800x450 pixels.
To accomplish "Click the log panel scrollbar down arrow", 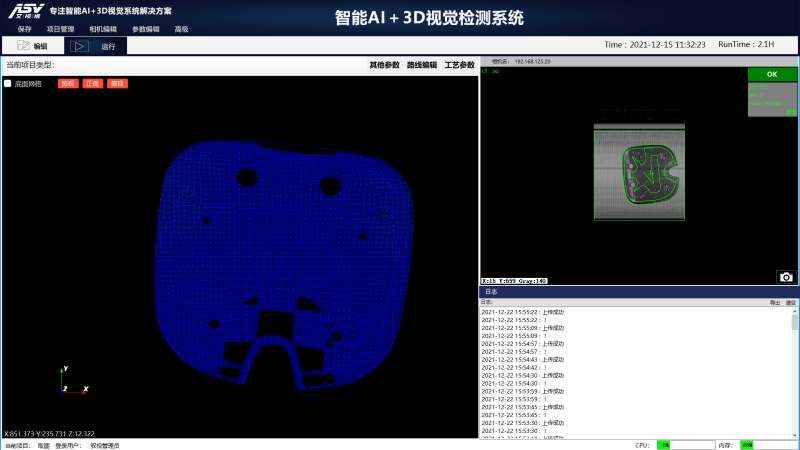I will pyautogui.click(x=795, y=433).
